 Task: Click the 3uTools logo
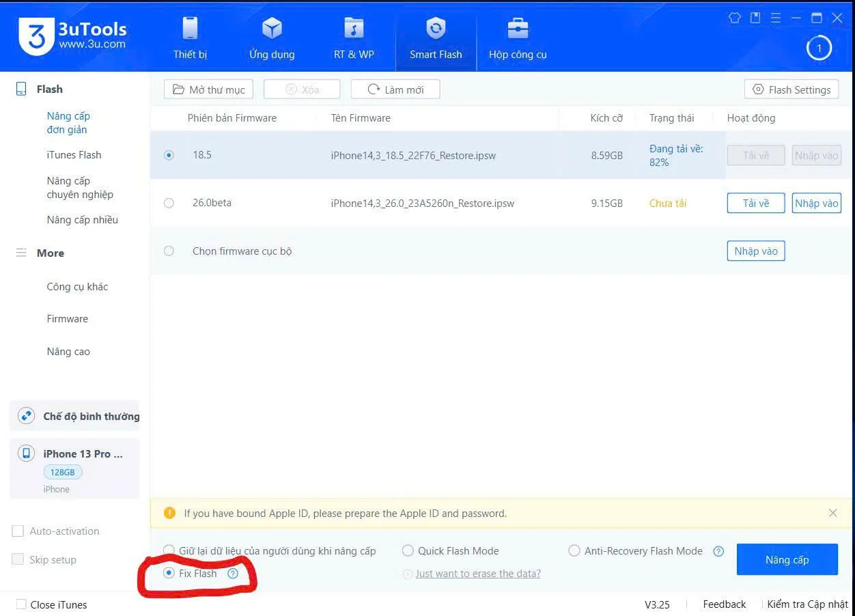72,36
